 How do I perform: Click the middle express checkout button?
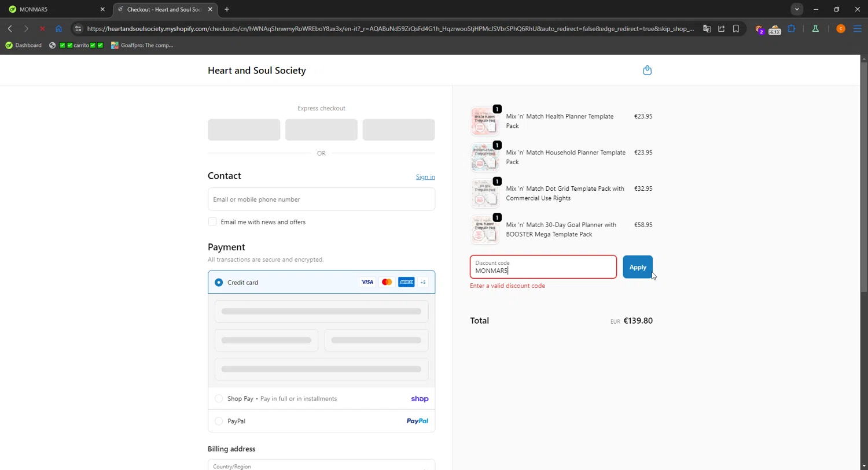[321, 129]
